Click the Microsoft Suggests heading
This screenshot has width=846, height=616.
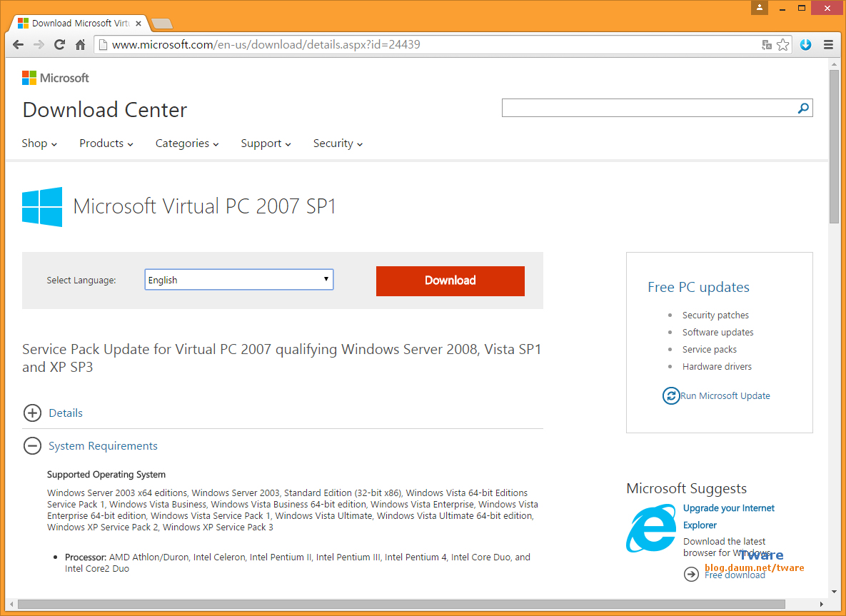pyautogui.click(x=686, y=489)
